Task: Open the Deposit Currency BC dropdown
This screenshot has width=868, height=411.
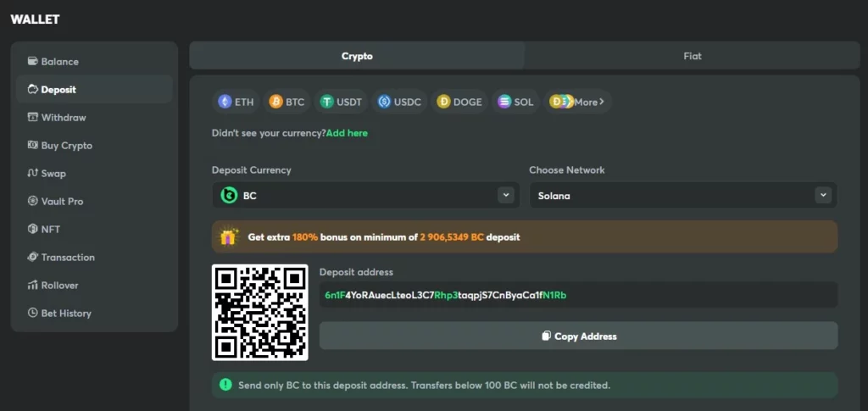Action: point(366,195)
